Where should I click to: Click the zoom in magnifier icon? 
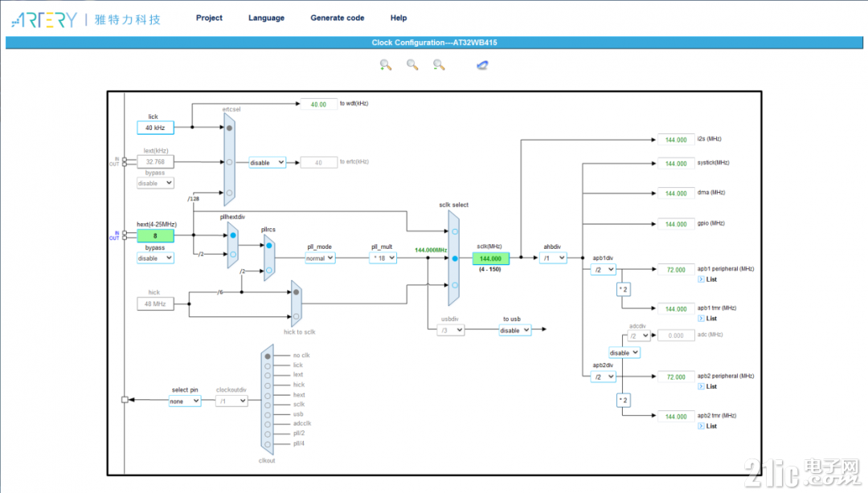[386, 65]
